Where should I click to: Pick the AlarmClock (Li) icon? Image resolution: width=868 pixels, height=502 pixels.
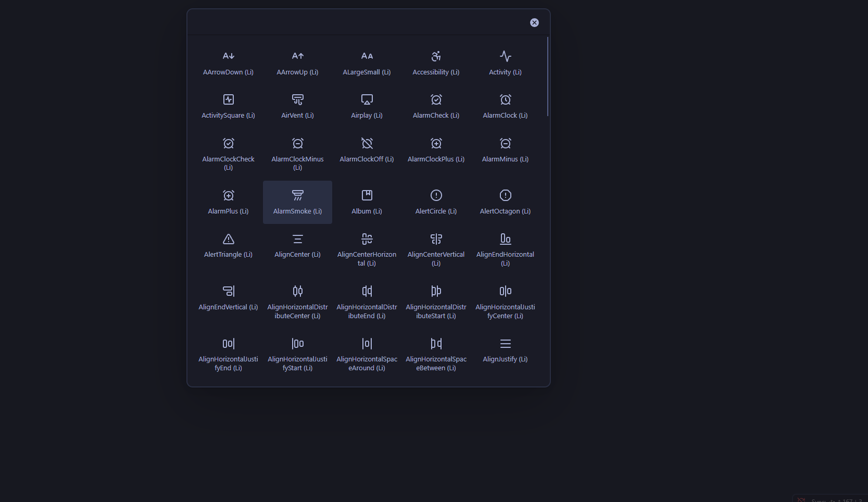506,99
